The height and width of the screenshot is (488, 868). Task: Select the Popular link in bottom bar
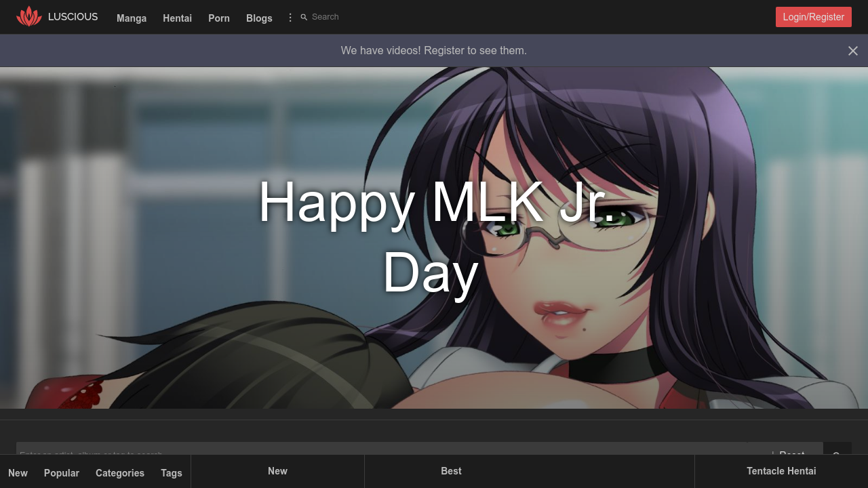[x=62, y=473]
